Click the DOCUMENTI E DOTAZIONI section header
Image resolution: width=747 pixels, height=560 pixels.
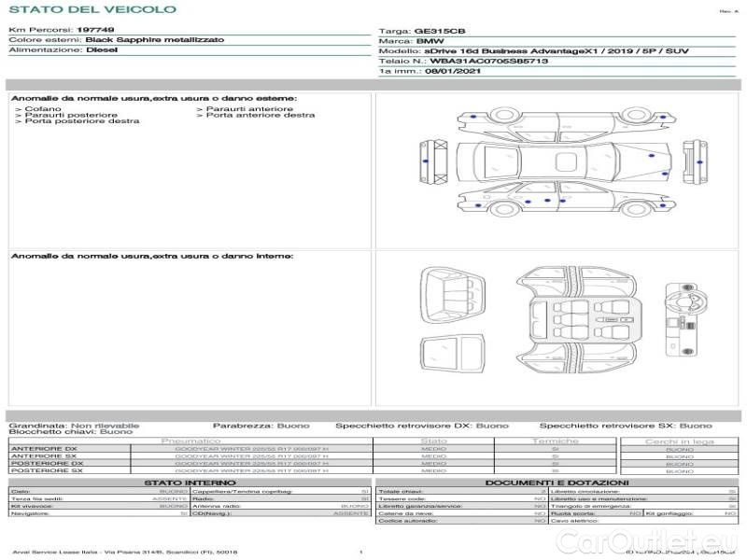557,483
